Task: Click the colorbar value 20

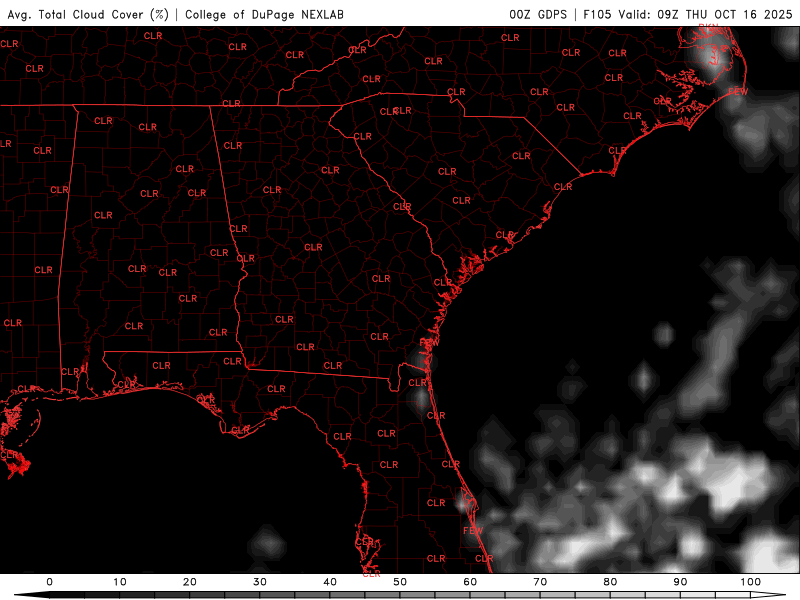Action: [190, 582]
